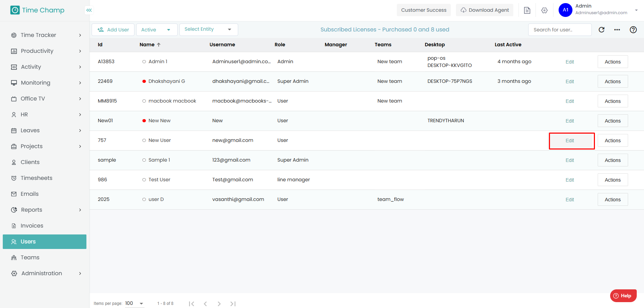Sort by Name column arrow
This screenshot has height=308, width=644.
point(159,45)
